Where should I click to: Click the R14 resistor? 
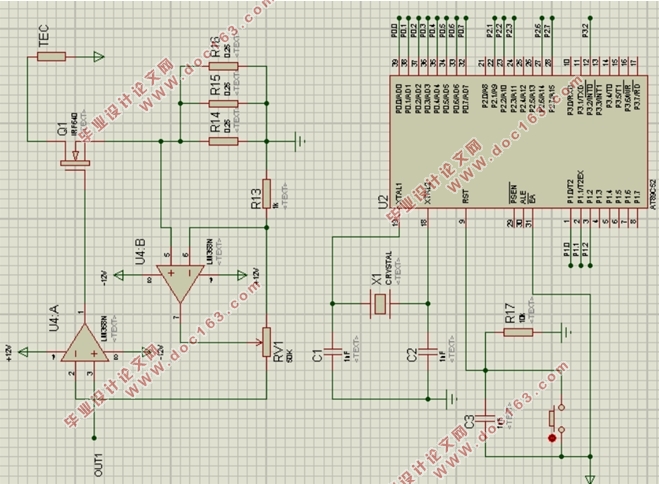tap(224, 141)
